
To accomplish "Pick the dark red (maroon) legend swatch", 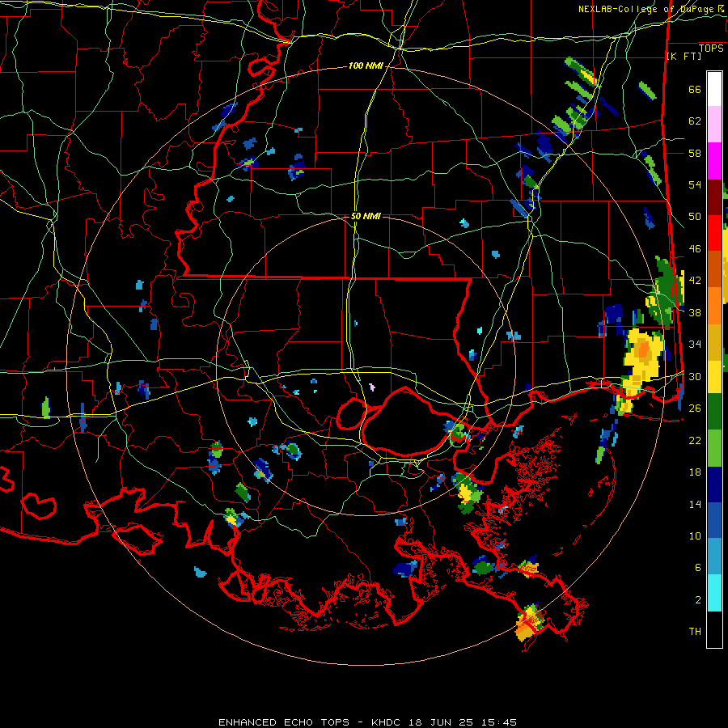I will coord(714,197).
